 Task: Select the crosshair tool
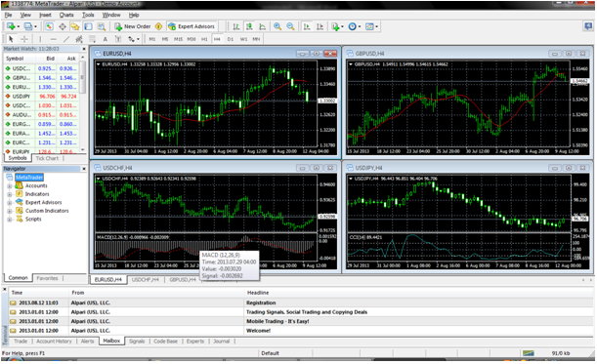(24, 39)
